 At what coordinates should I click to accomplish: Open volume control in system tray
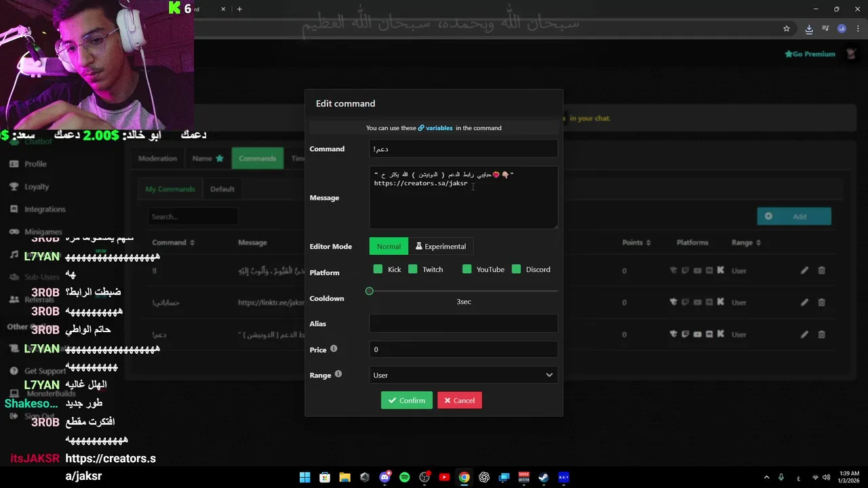pyautogui.click(x=827, y=477)
